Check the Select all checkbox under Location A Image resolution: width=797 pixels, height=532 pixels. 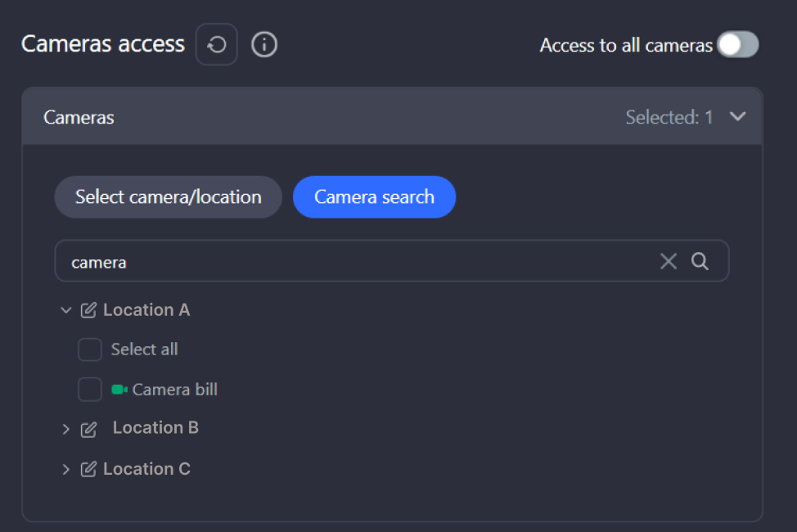[90, 349]
